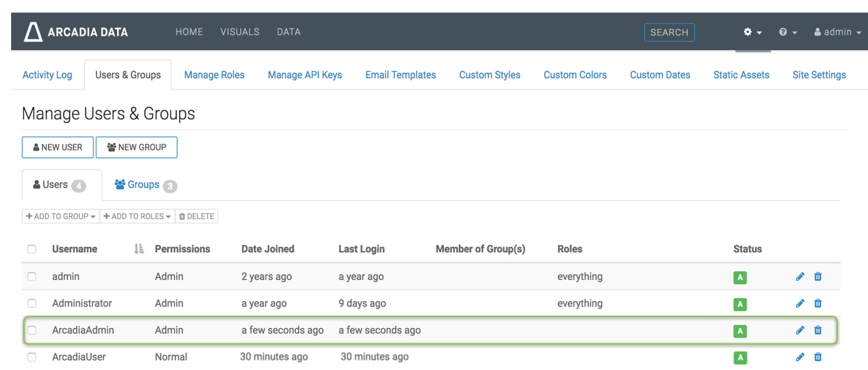Viewport: 868px width, 370px height.
Task: Click the New Group button
Action: (137, 147)
